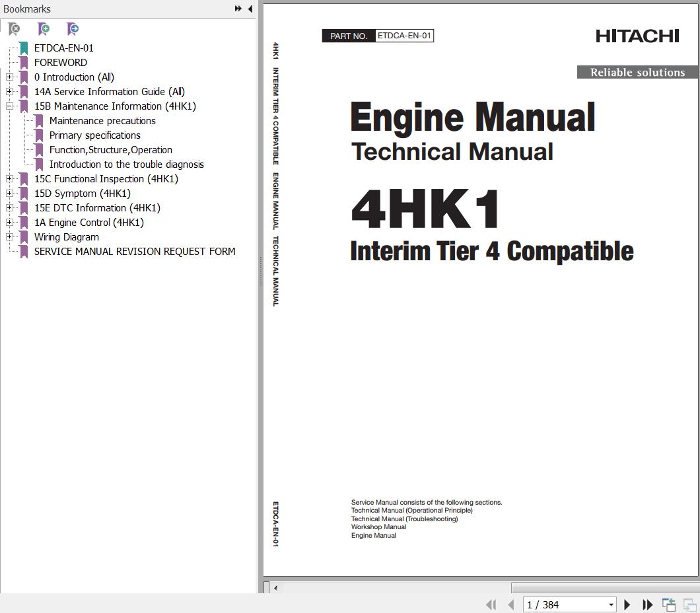Open the FOREWORD bookmark
This screenshot has height=613, width=700.
point(61,63)
